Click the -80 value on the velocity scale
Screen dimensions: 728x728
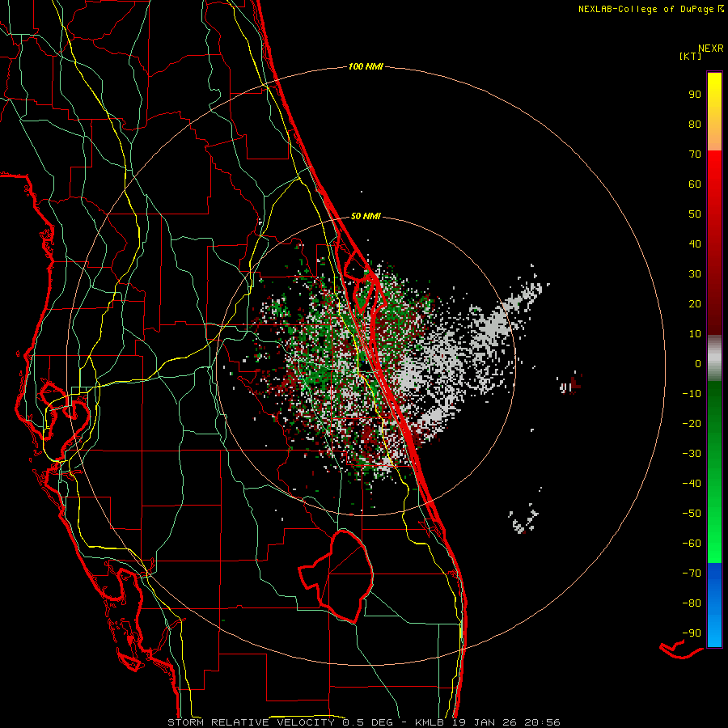pos(692,603)
